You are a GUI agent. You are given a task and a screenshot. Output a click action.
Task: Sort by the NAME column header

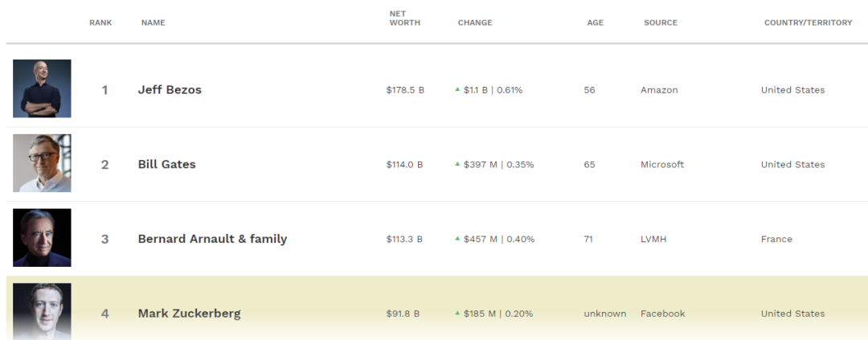click(154, 23)
